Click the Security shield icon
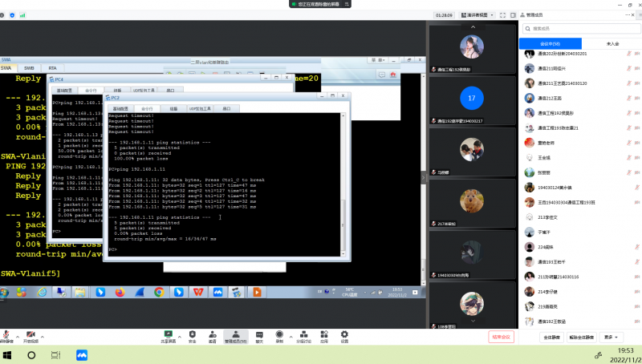This screenshot has height=364, width=642. click(x=193, y=336)
